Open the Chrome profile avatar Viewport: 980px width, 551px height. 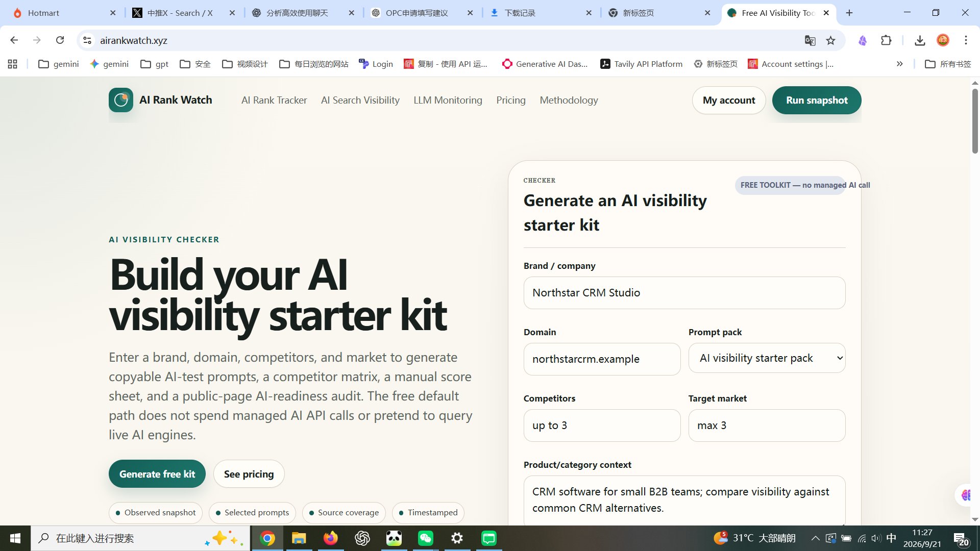tap(943, 40)
